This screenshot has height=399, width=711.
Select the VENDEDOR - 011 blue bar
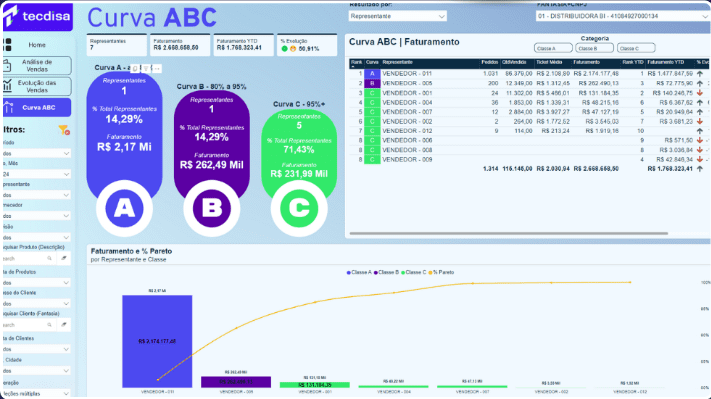tap(157, 341)
